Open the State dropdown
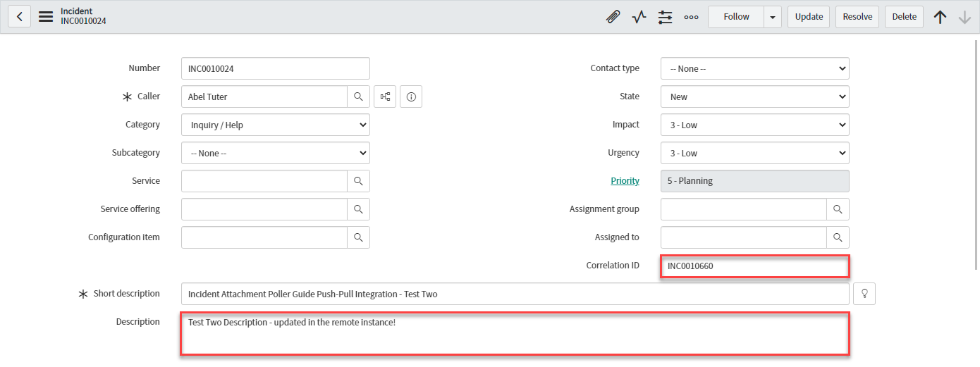The height and width of the screenshot is (367, 980). tap(754, 97)
